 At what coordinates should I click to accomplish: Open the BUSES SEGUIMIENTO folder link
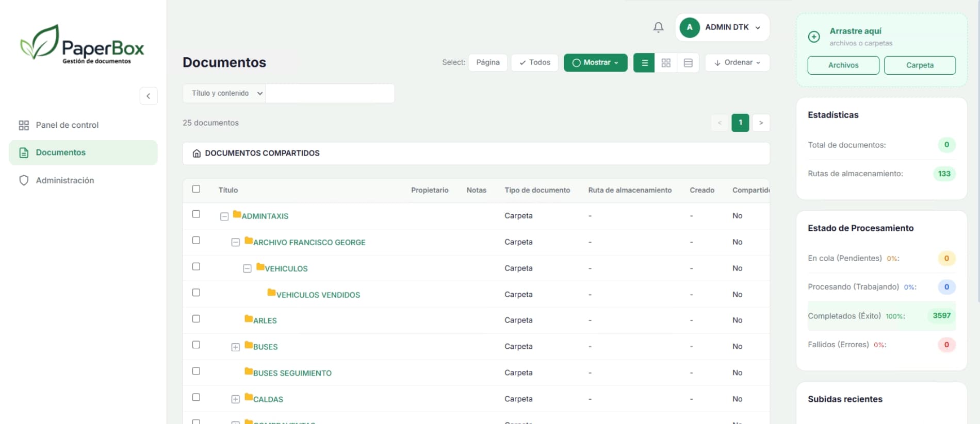(x=292, y=374)
